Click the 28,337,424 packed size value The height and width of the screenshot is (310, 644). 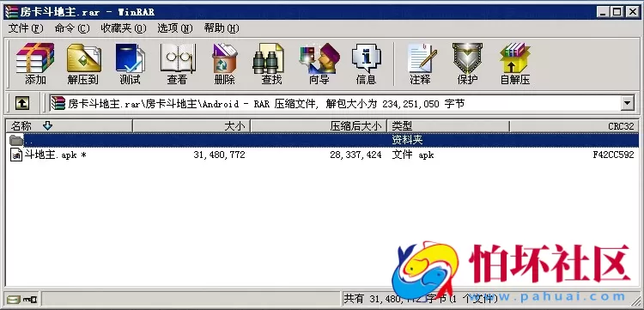point(355,155)
